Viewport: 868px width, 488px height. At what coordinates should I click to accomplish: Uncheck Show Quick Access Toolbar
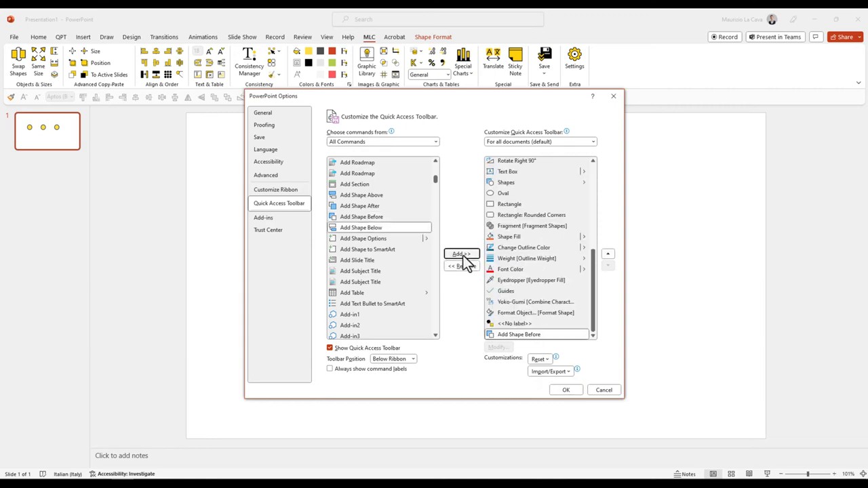(x=330, y=348)
